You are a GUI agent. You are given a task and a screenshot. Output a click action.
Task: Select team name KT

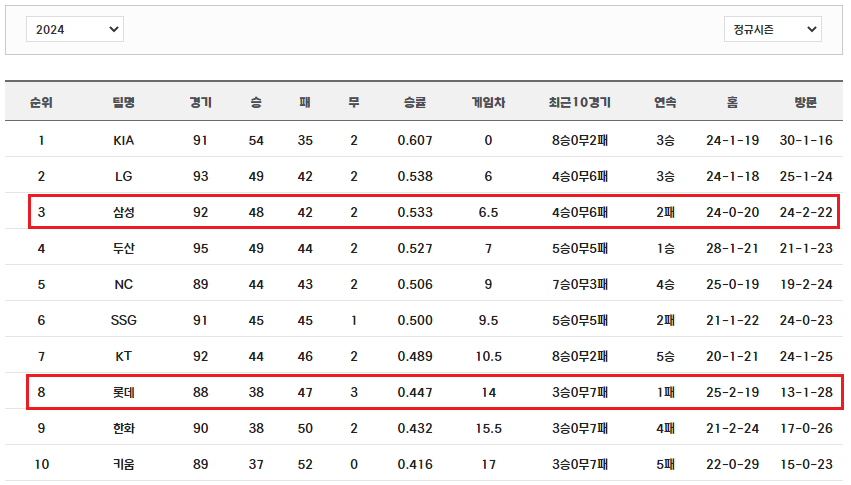[x=124, y=356]
